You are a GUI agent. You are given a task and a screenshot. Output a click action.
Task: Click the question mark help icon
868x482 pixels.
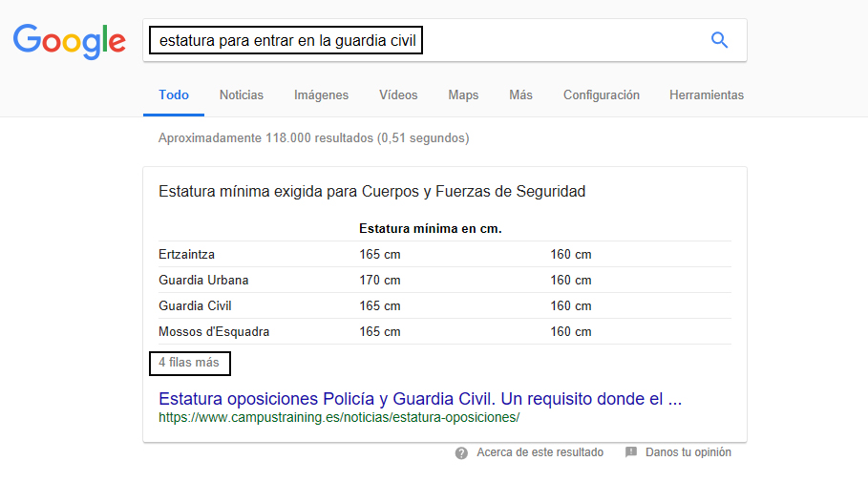pos(462,452)
